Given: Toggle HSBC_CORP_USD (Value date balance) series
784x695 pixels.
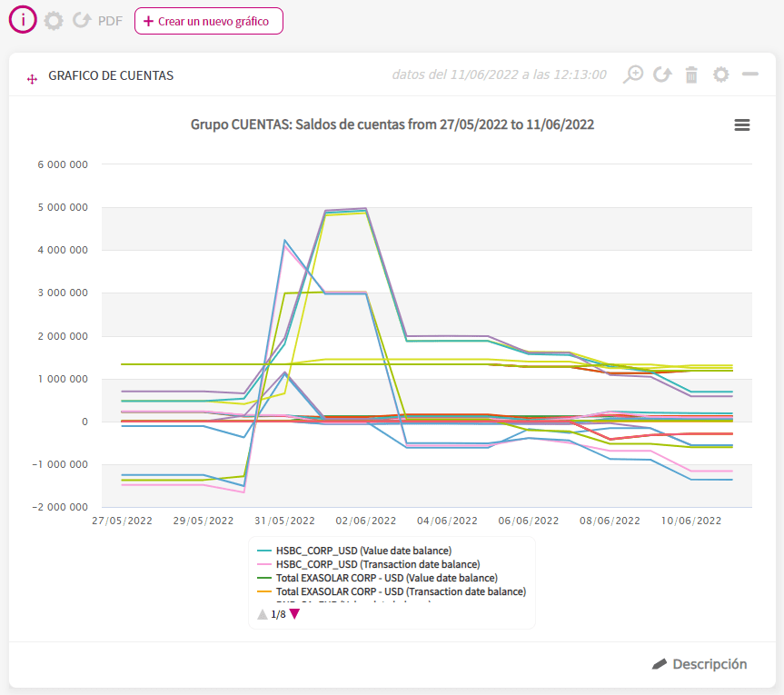Looking at the screenshot, I should 354,551.
